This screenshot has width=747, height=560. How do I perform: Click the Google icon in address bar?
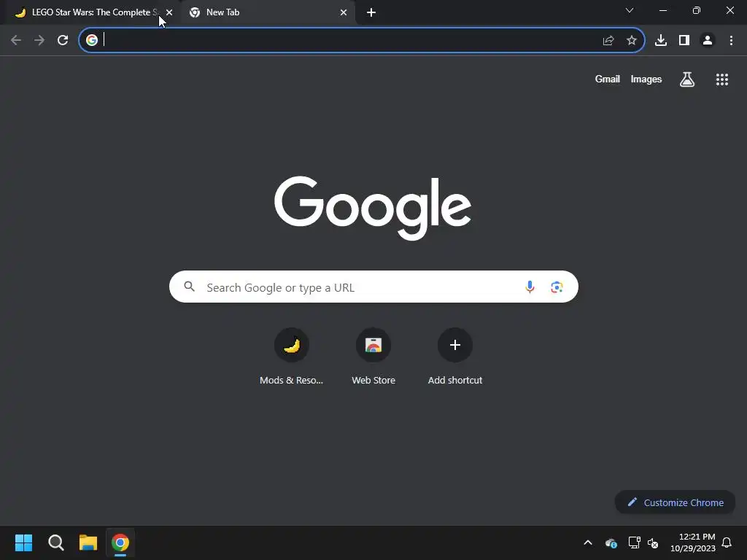click(x=91, y=40)
